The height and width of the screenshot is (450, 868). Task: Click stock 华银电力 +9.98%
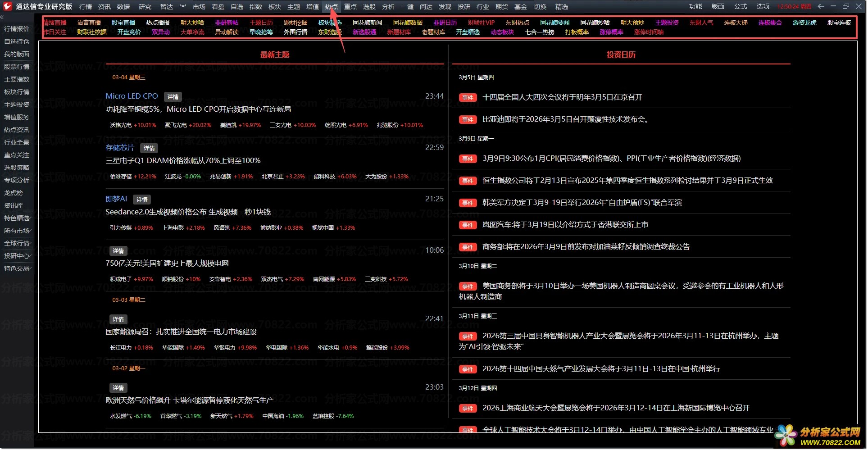[x=235, y=348]
